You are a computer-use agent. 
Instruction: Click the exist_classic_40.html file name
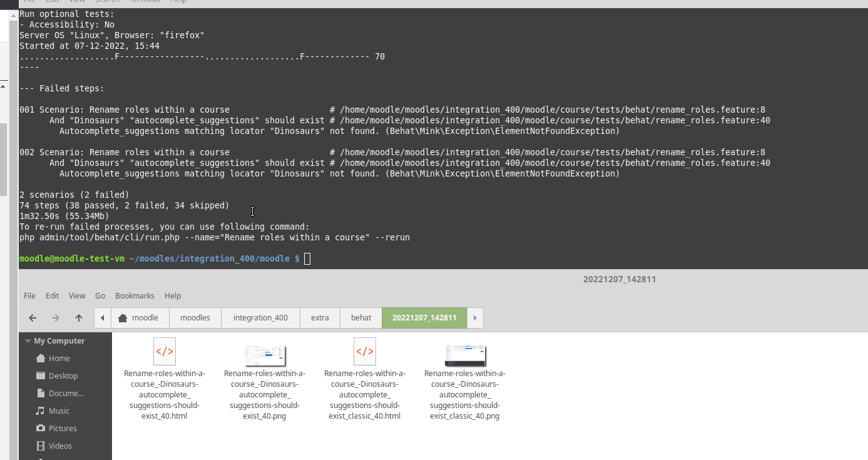point(365,394)
